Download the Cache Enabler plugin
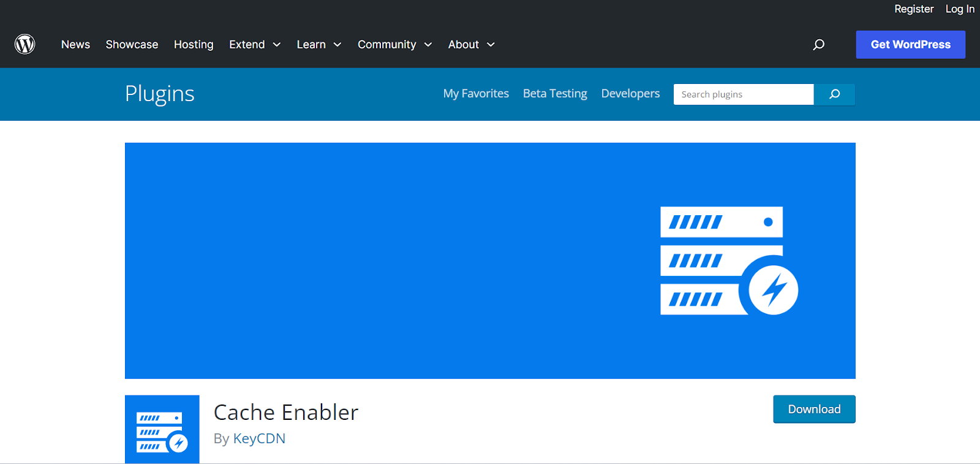 click(x=814, y=409)
